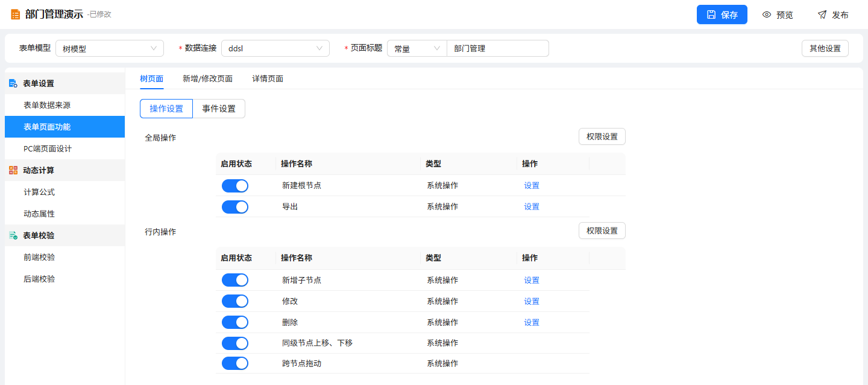Screen dimensions: 868x385
Task: Open the 数据连接 dropdown showing ddsl
Action: 275,48
